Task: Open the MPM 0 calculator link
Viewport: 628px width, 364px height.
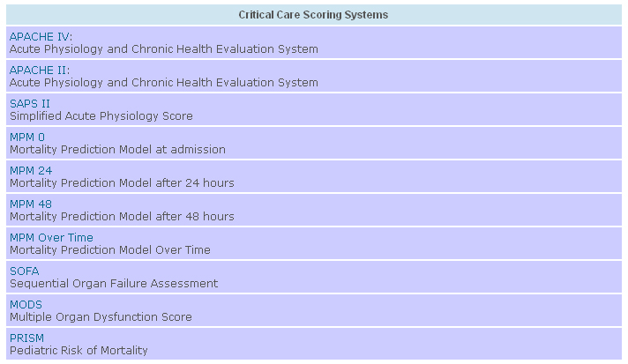Action: tap(27, 137)
